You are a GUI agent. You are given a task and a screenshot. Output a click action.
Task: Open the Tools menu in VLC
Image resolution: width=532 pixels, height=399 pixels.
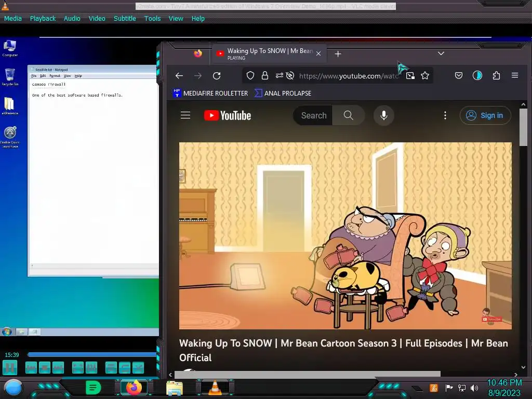(x=152, y=18)
